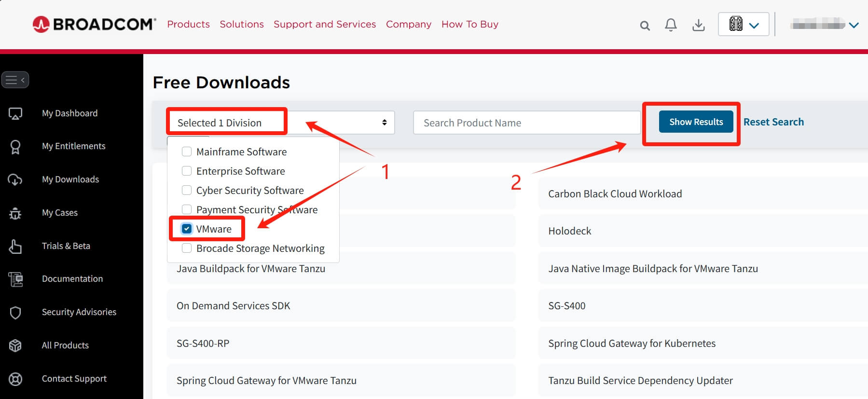Click the My Entitlements ribbon icon

coord(15,147)
